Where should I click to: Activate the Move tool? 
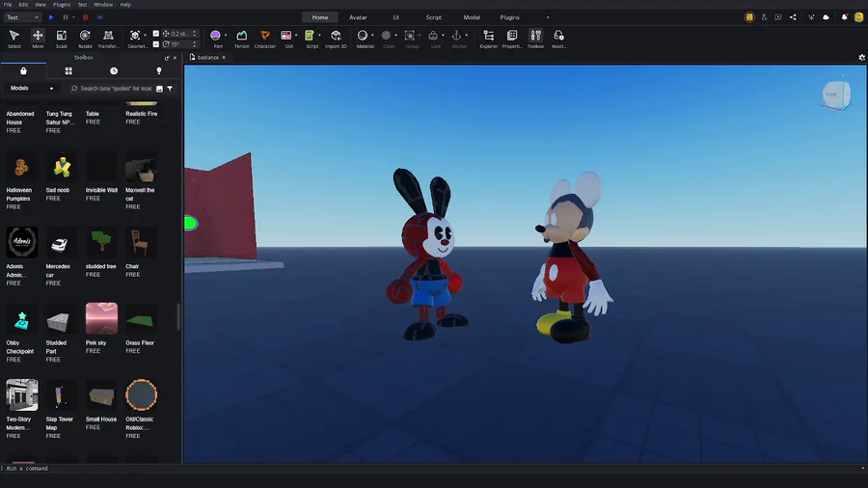38,39
